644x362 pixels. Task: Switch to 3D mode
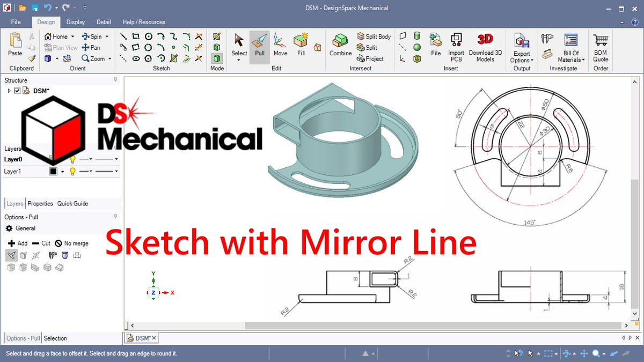point(217,58)
